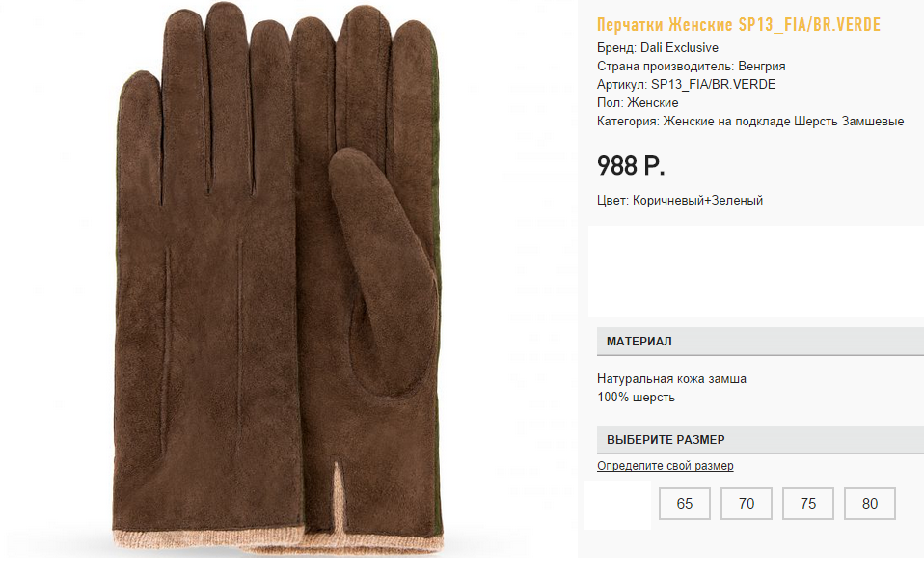Choose glove size 70
The height and width of the screenshot is (578, 924).
747,504
